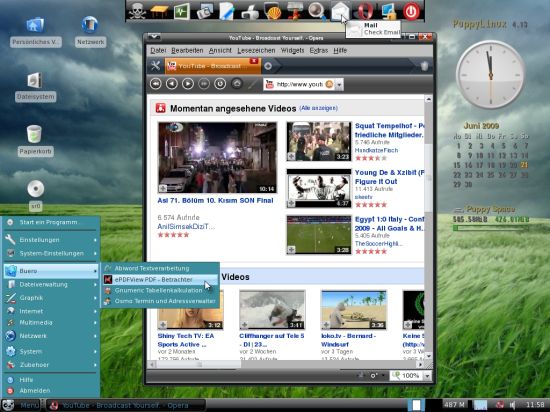Open the Mail envelope icon in dock
The width and height of the screenshot is (550, 412).
click(x=340, y=11)
